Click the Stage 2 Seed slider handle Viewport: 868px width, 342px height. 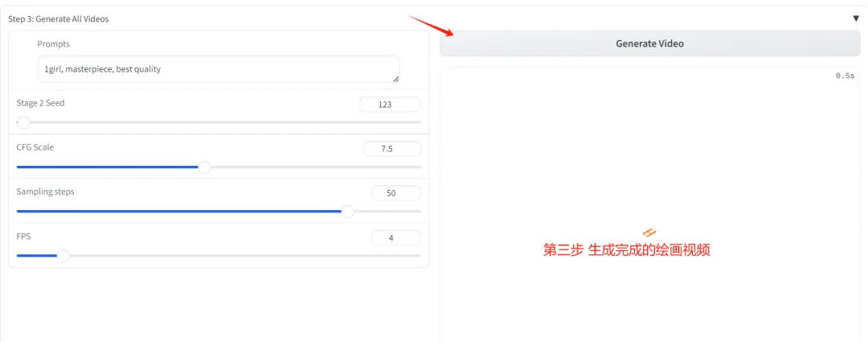(x=23, y=122)
